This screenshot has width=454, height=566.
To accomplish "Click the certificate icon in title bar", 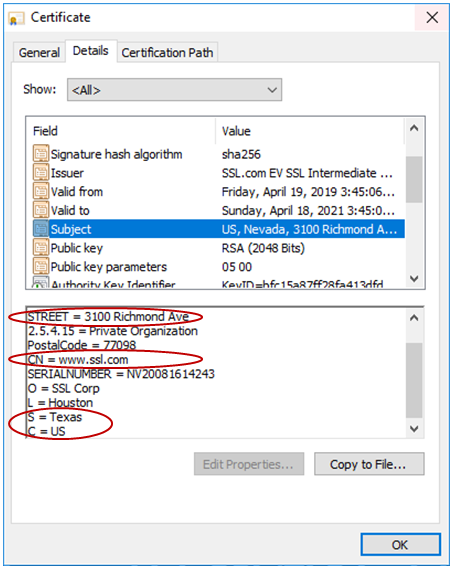I will click(x=16, y=18).
